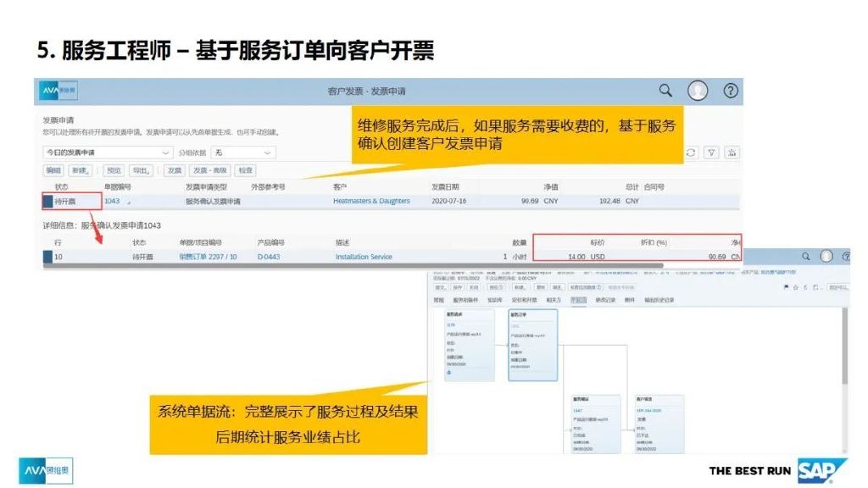The width and height of the screenshot is (868, 488).
Task: Switch to the 输出历史记录 tab
Action: [x=659, y=300]
